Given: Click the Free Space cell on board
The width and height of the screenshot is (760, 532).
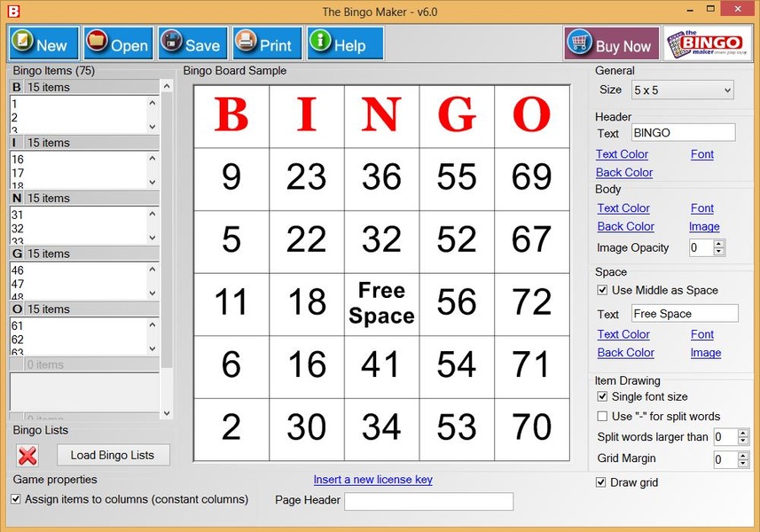Looking at the screenshot, I should point(381,304).
